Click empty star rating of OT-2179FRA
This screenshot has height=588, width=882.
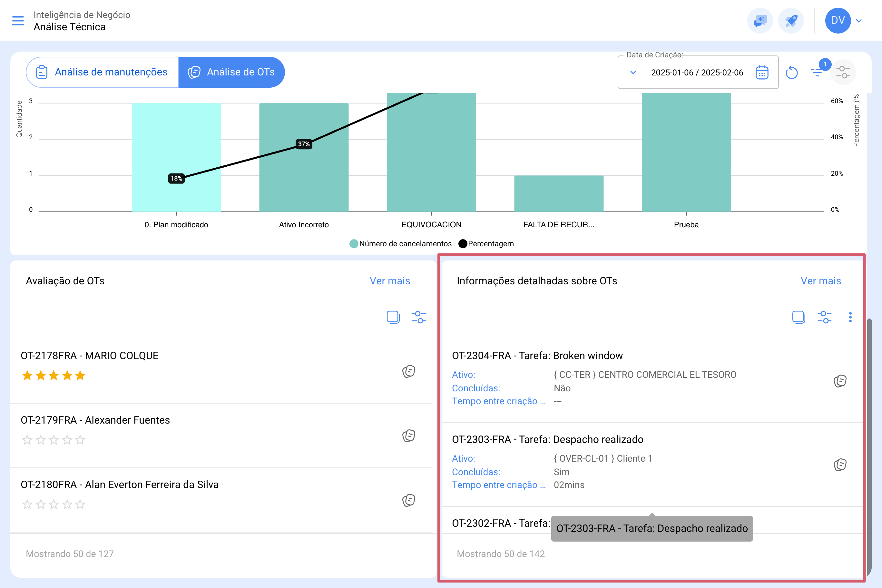[x=54, y=440]
